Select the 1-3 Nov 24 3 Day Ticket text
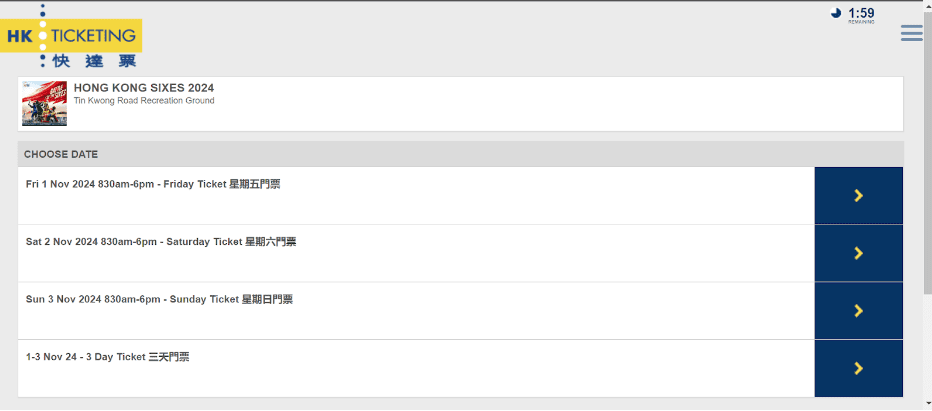The height and width of the screenshot is (411, 932). pos(108,357)
